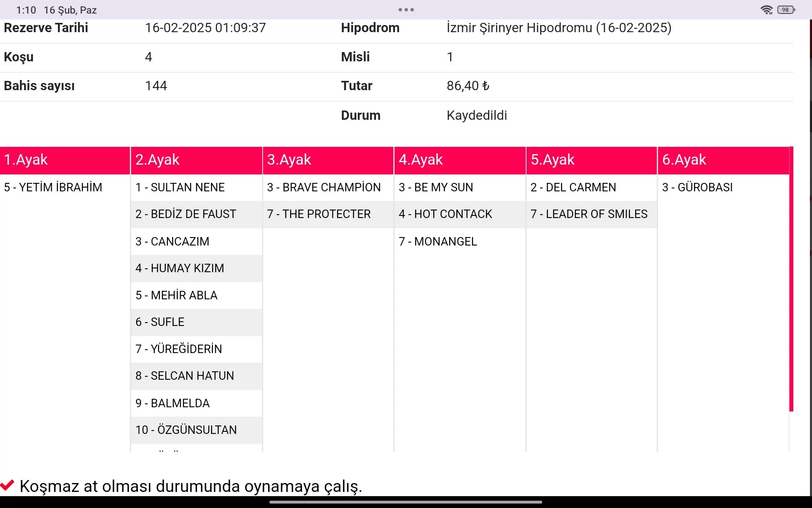Toggle the 'Koşmaz at' red checkmark

click(8, 485)
